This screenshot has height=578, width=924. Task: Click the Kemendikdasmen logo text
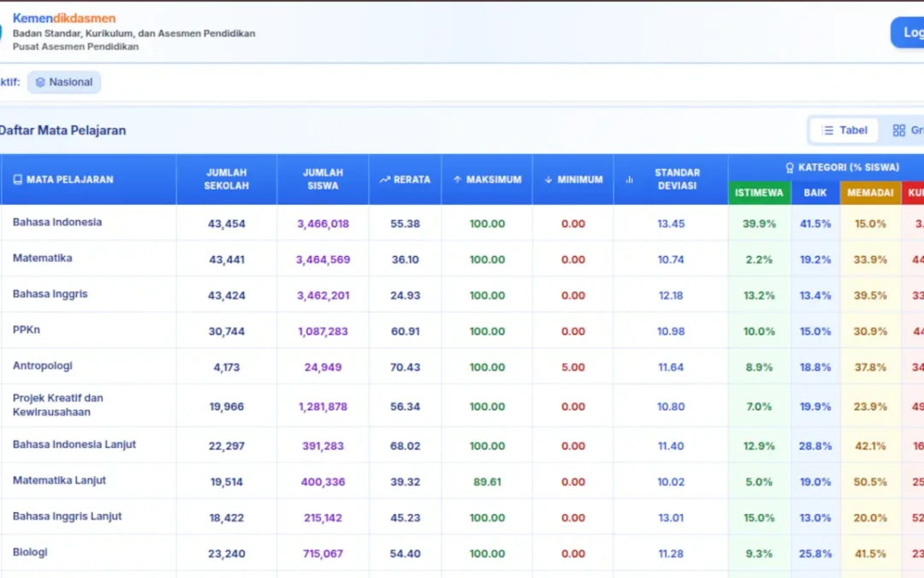64,18
